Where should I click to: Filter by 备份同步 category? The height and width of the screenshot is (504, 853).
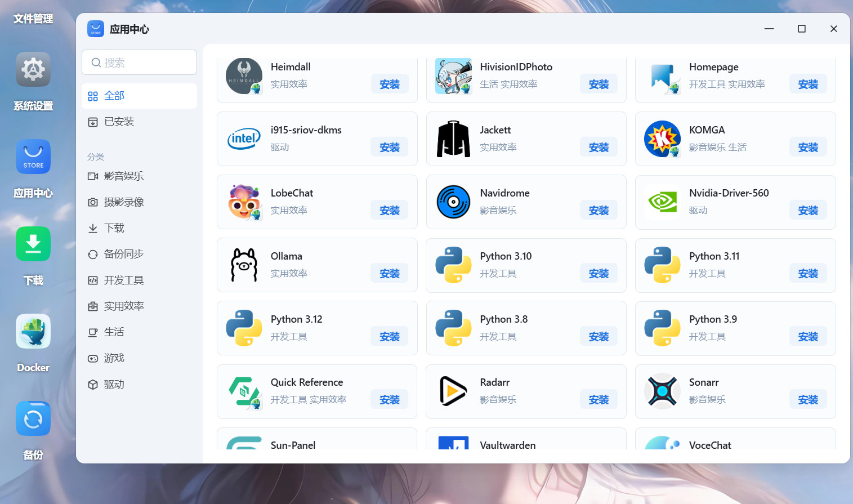pyautogui.click(x=139, y=254)
